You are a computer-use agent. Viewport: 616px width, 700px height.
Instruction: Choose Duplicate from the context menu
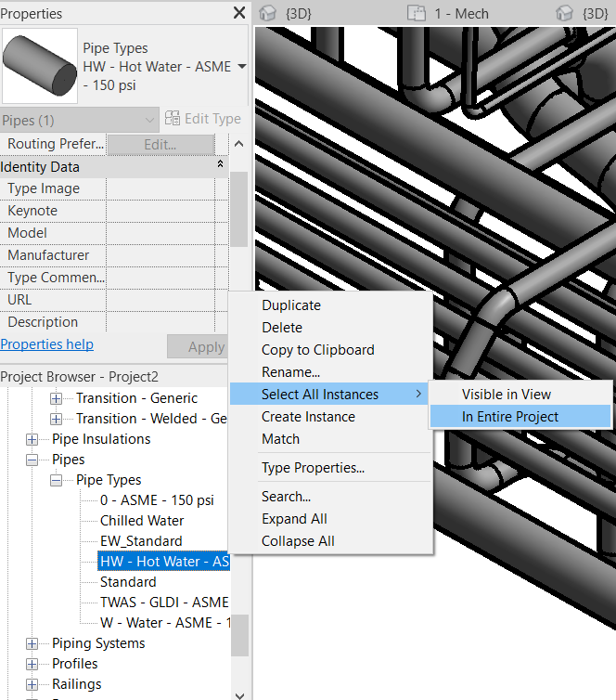click(290, 305)
